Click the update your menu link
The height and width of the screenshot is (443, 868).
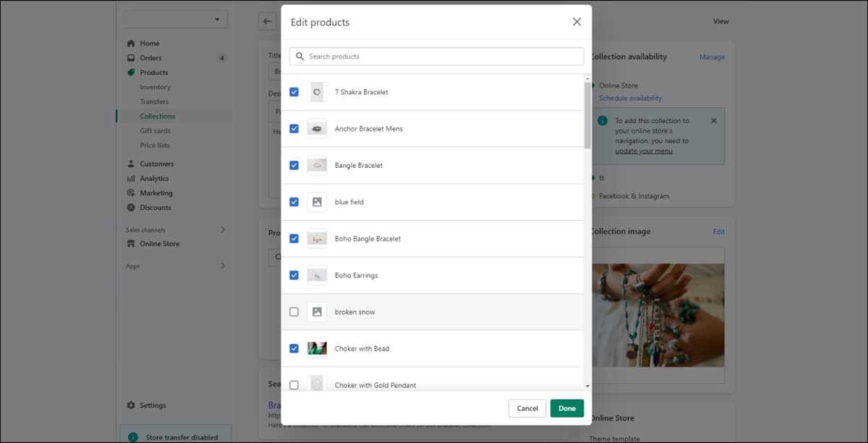coord(644,151)
